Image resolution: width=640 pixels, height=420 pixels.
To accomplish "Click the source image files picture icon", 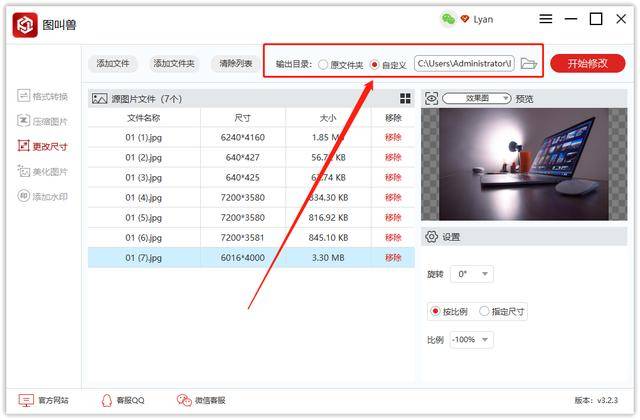I will tap(100, 98).
